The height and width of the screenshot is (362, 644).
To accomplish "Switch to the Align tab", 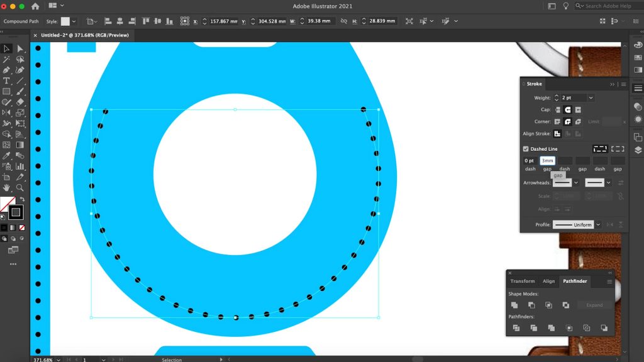I will pyautogui.click(x=548, y=281).
